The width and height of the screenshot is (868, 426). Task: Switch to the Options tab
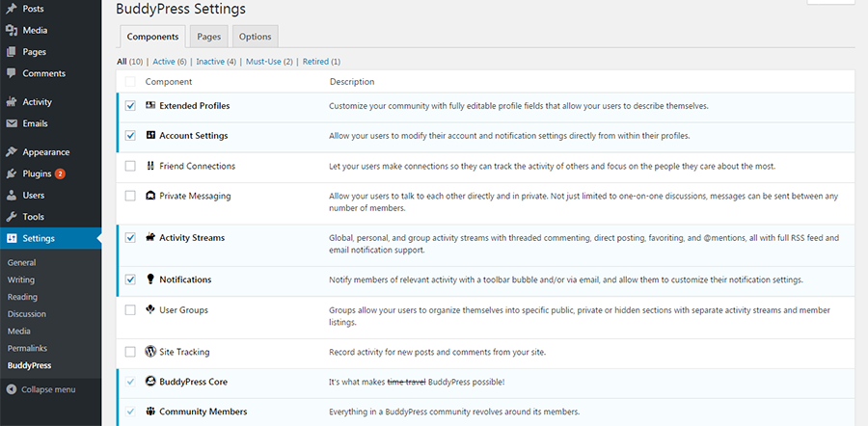tap(256, 37)
